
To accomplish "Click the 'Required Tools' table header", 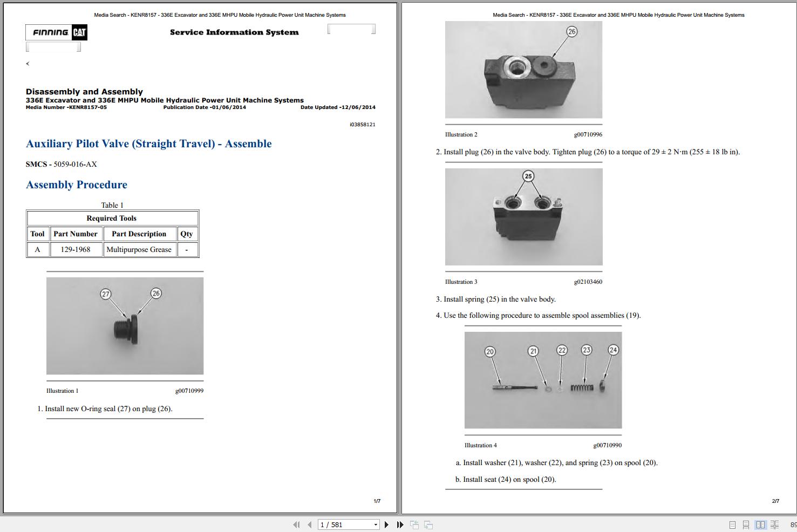I will point(112,218).
